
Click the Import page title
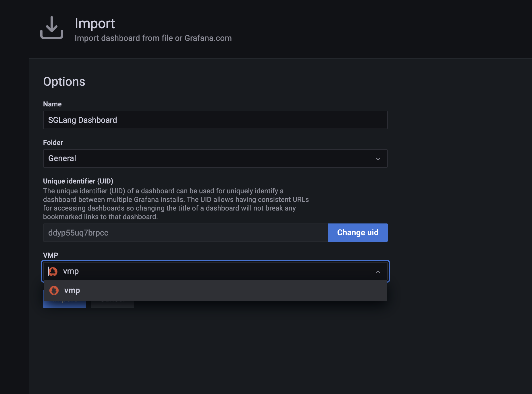[95, 24]
